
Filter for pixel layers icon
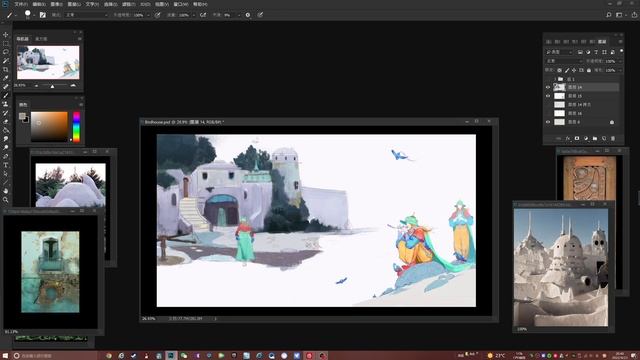tap(580, 52)
